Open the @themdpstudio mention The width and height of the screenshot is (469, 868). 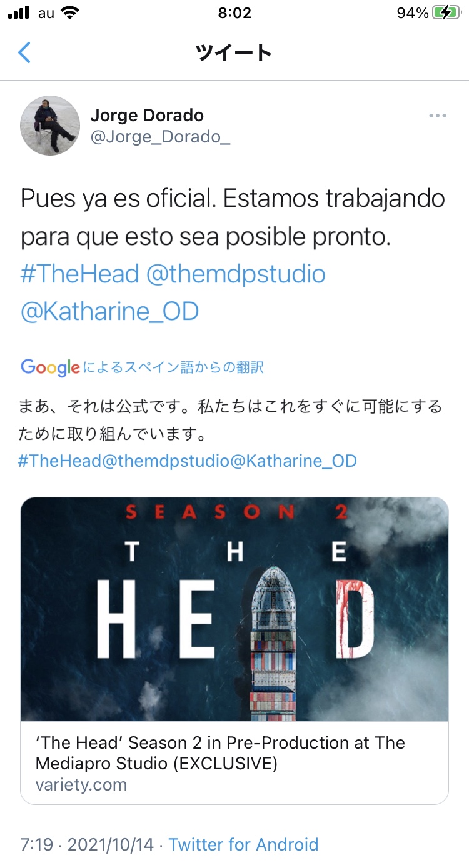pyautogui.click(x=236, y=274)
